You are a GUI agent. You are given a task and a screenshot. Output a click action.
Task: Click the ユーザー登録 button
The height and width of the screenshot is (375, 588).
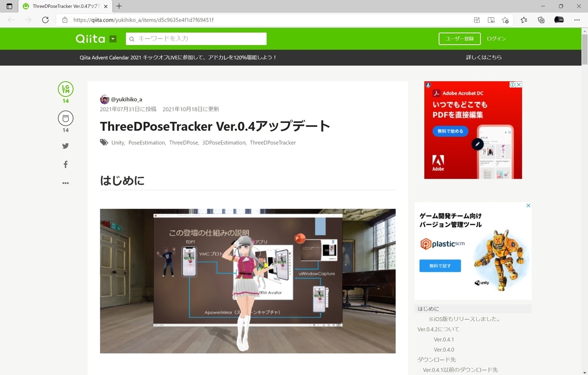point(459,38)
